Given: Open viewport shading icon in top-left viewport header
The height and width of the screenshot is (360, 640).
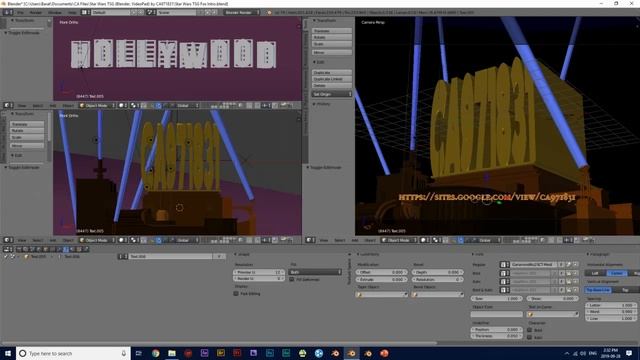Looking at the screenshot, I should pyautogui.click(x=122, y=105).
